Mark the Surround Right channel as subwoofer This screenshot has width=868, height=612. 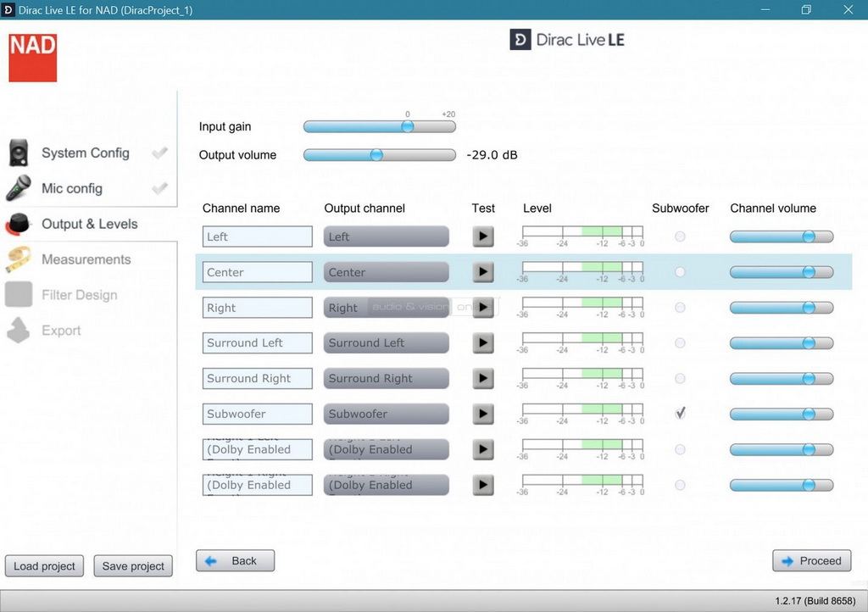pyautogui.click(x=680, y=379)
